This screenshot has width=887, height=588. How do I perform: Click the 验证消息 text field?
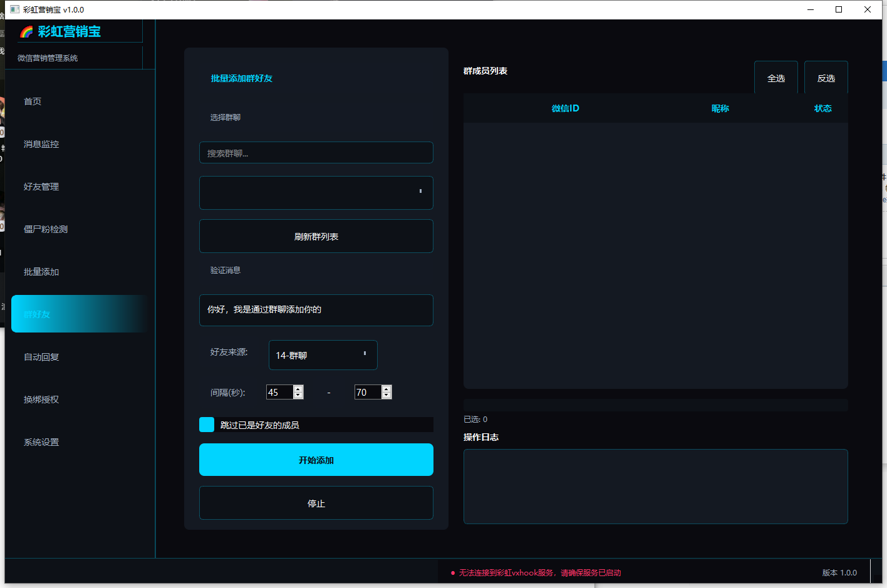click(316, 310)
